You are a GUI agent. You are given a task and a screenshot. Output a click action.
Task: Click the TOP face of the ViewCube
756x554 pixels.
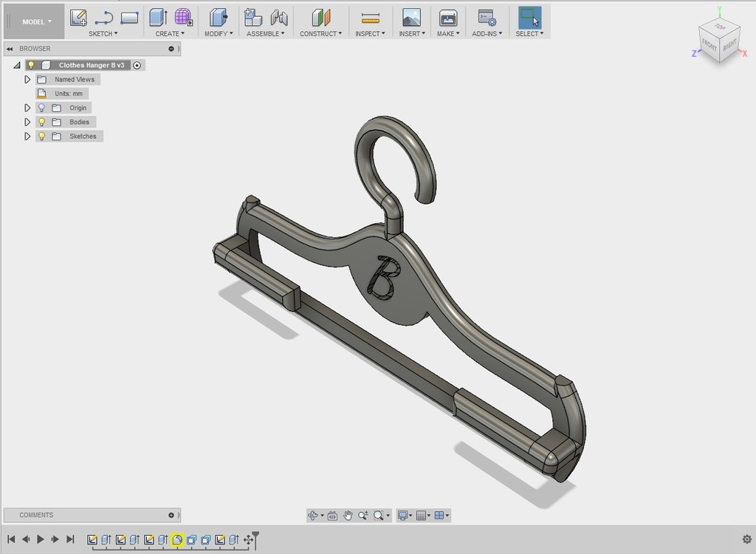719,27
